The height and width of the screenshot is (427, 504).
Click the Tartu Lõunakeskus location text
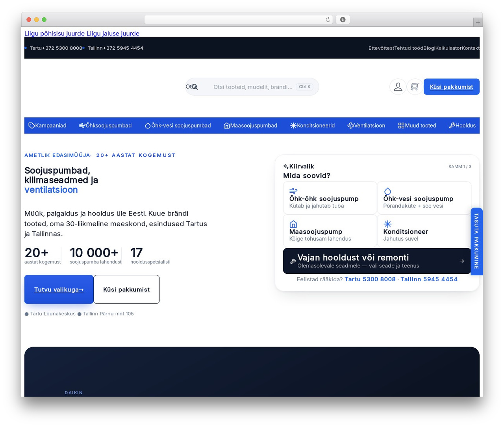(x=53, y=314)
